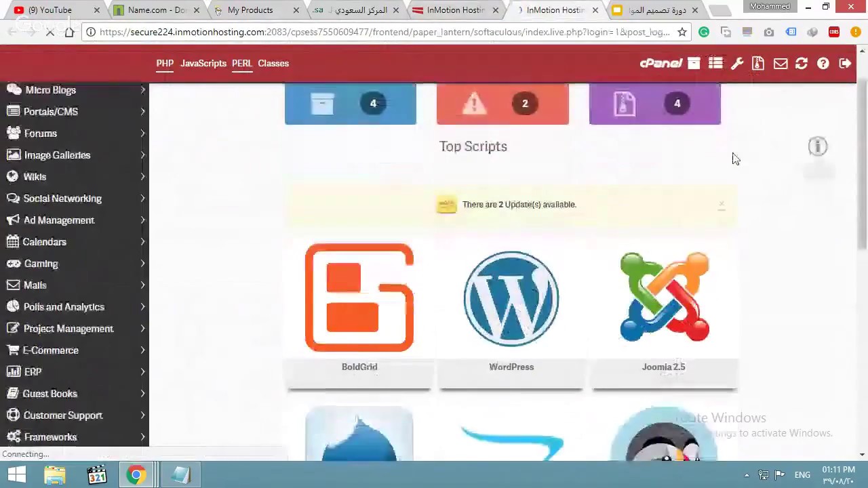
Task: Open the Windows Start button
Action: point(16,474)
